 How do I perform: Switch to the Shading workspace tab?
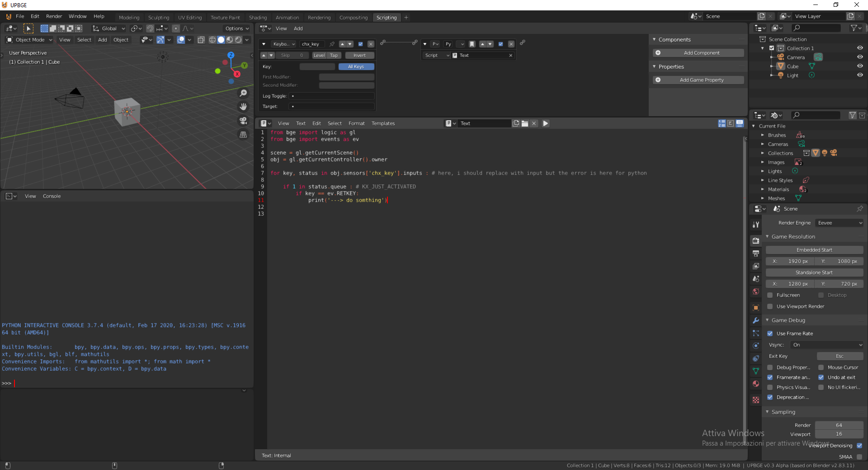click(x=258, y=18)
